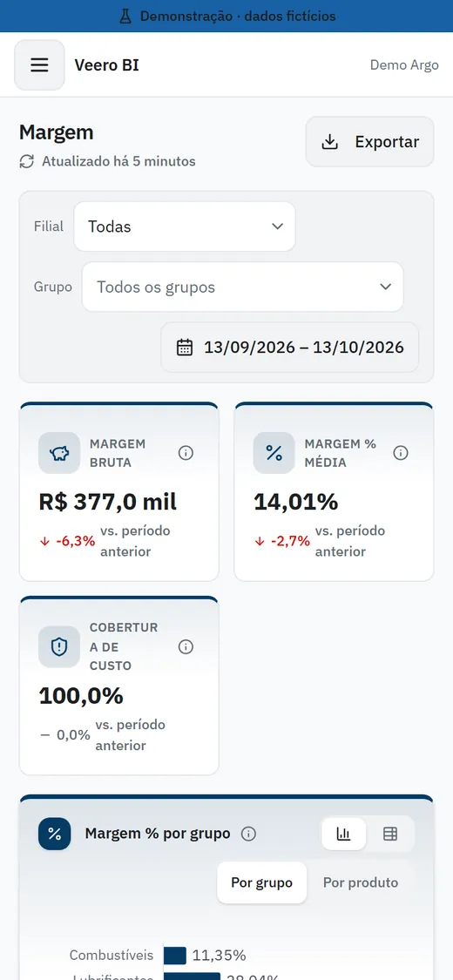This screenshot has height=980, width=453.
Task: Open info tooltip for Margem % Média
Action: 401,453
